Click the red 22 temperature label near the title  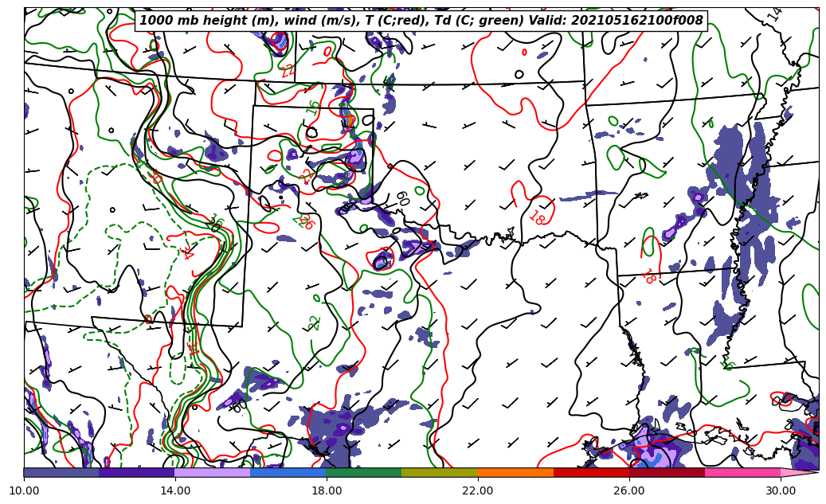[288, 70]
